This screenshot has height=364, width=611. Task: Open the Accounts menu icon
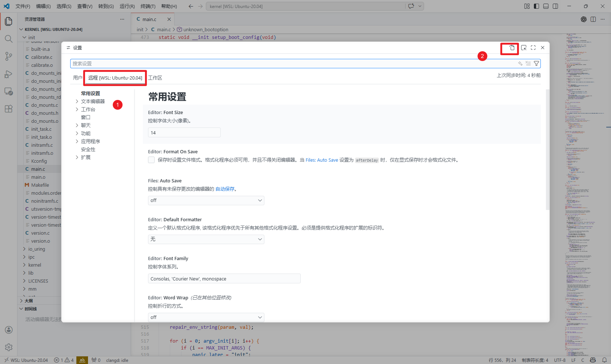[9, 330]
